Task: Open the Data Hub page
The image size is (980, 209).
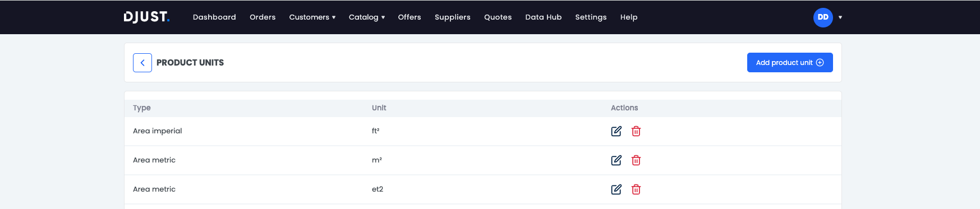Action: [544, 17]
